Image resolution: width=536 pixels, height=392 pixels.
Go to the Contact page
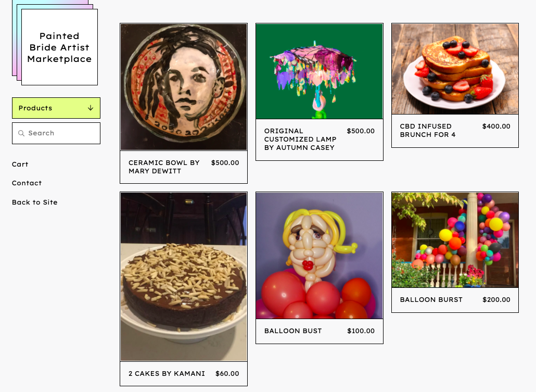click(27, 183)
